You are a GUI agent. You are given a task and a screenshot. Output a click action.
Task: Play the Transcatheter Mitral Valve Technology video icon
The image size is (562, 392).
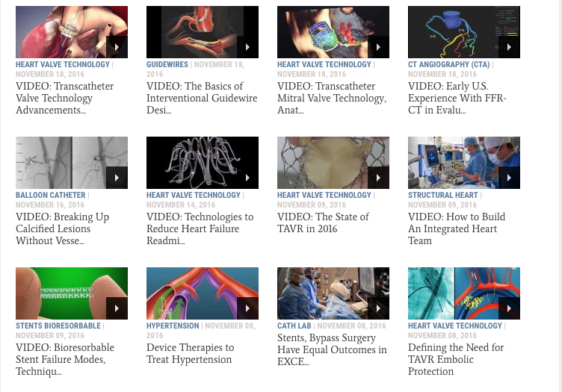coord(378,47)
